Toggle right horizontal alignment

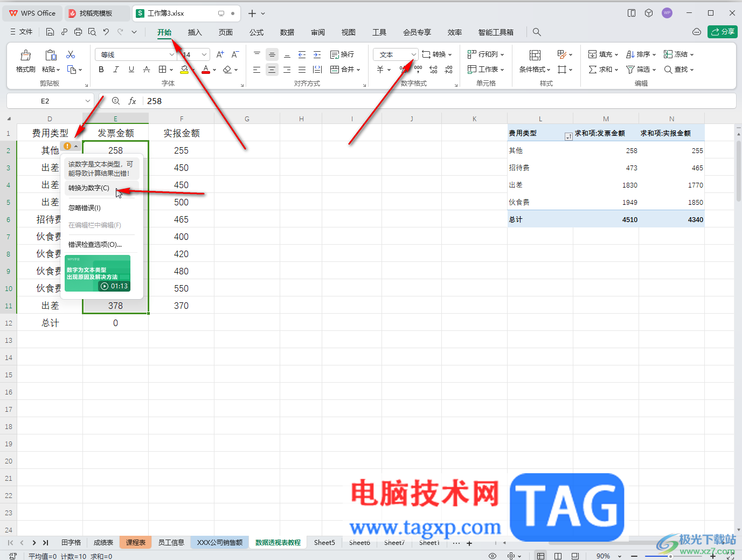tap(287, 70)
